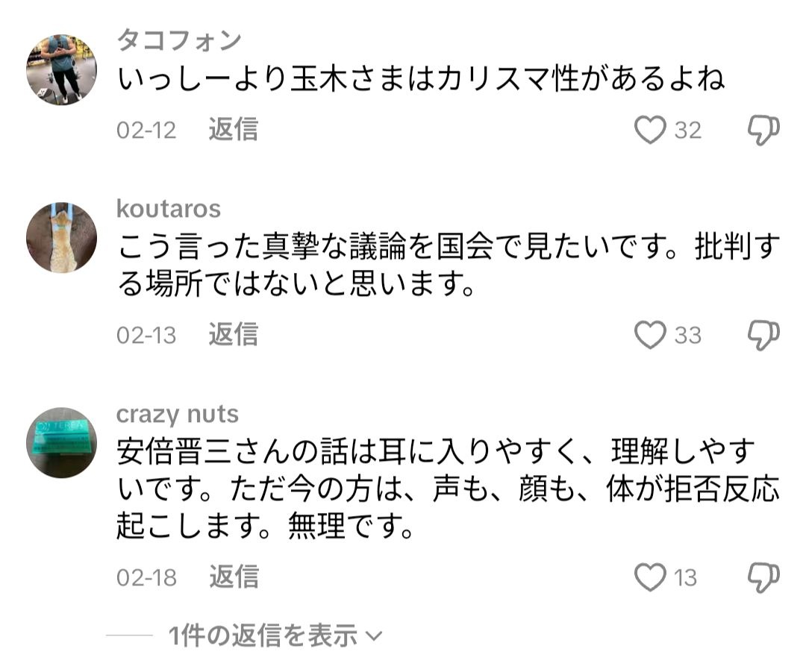Open the crazy nuts username

pyautogui.click(x=178, y=414)
